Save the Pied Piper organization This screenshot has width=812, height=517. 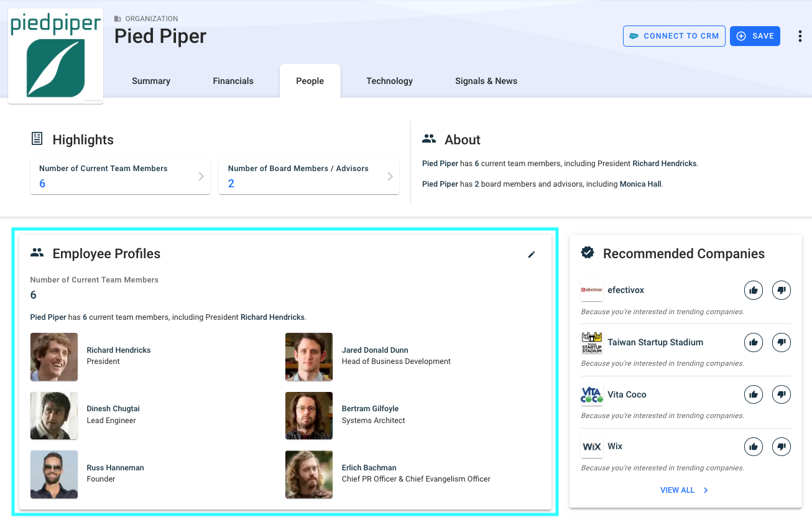755,36
